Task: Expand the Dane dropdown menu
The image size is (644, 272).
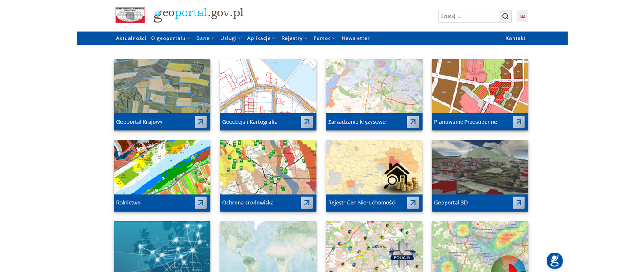Action: click(x=205, y=38)
